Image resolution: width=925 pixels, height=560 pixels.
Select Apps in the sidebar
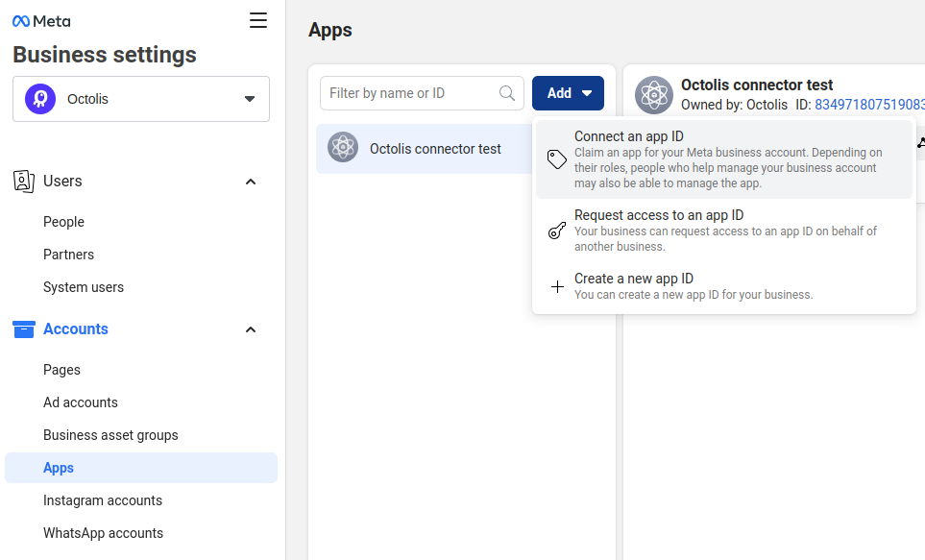(141, 468)
